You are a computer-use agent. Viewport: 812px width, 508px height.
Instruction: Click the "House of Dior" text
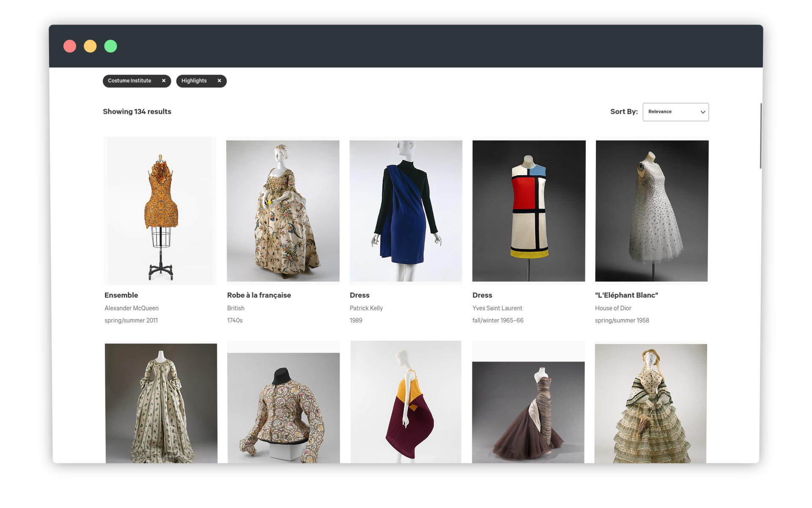pyautogui.click(x=613, y=308)
